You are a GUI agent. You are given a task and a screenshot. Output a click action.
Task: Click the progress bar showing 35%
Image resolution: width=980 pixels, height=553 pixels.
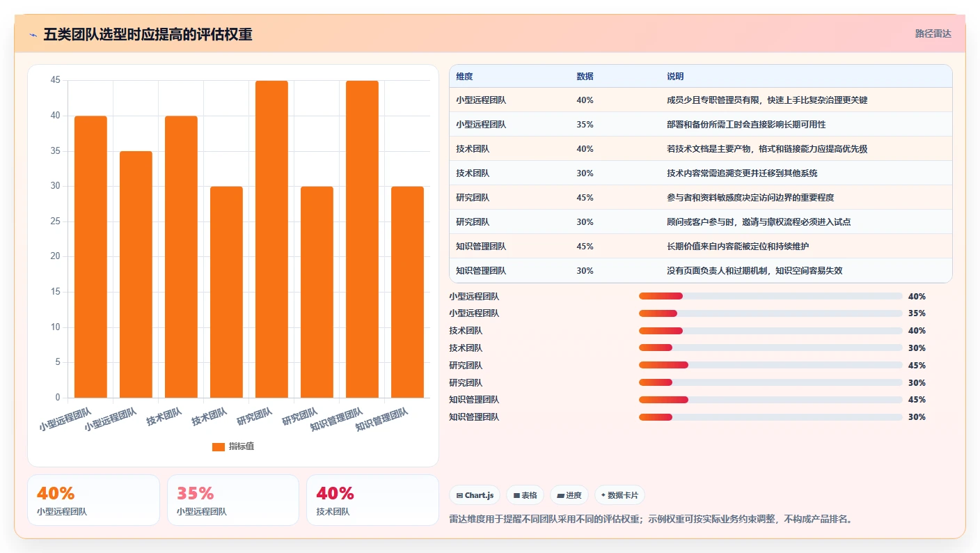coord(770,313)
